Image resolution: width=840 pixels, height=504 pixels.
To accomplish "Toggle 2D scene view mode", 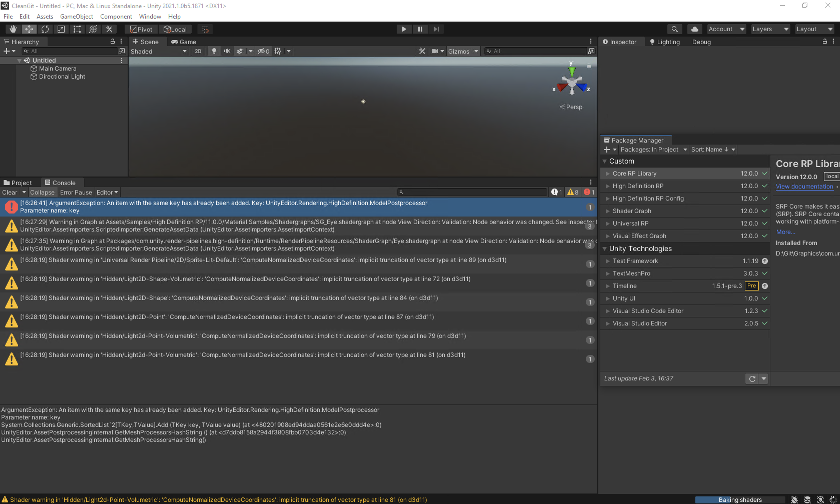I will 198,51.
